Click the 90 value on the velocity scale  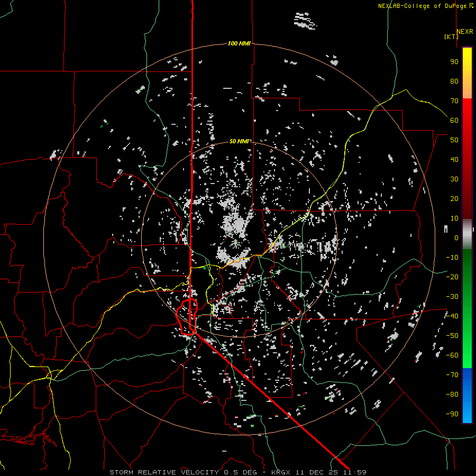point(454,62)
